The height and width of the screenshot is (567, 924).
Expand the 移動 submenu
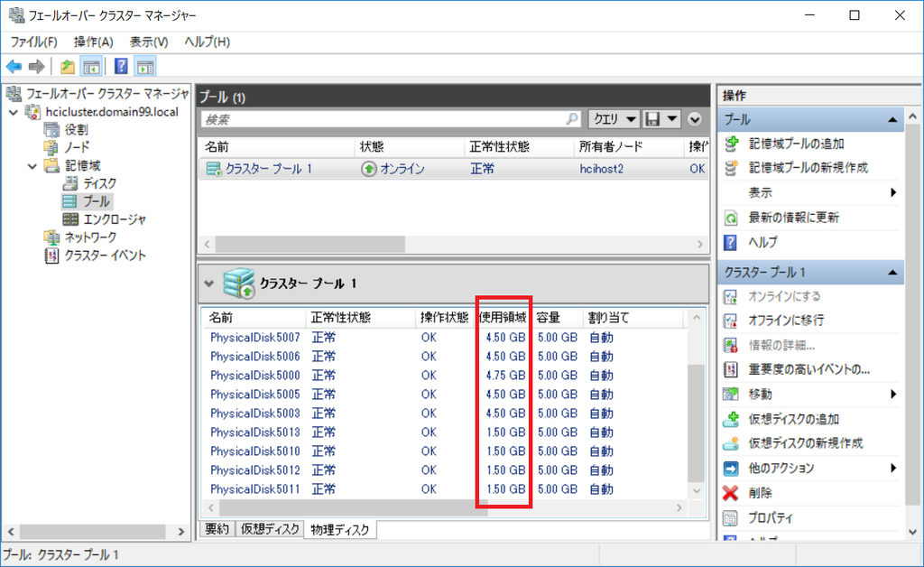pyautogui.click(x=893, y=395)
